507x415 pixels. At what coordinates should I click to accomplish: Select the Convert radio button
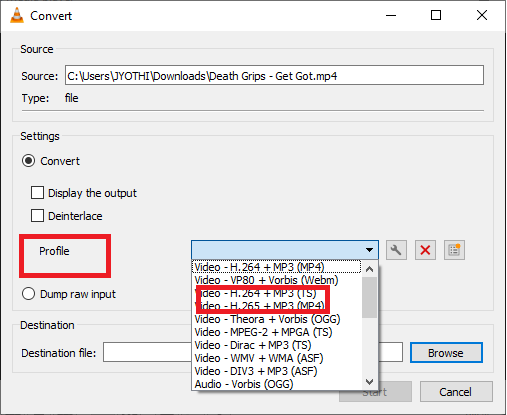tap(28, 161)
